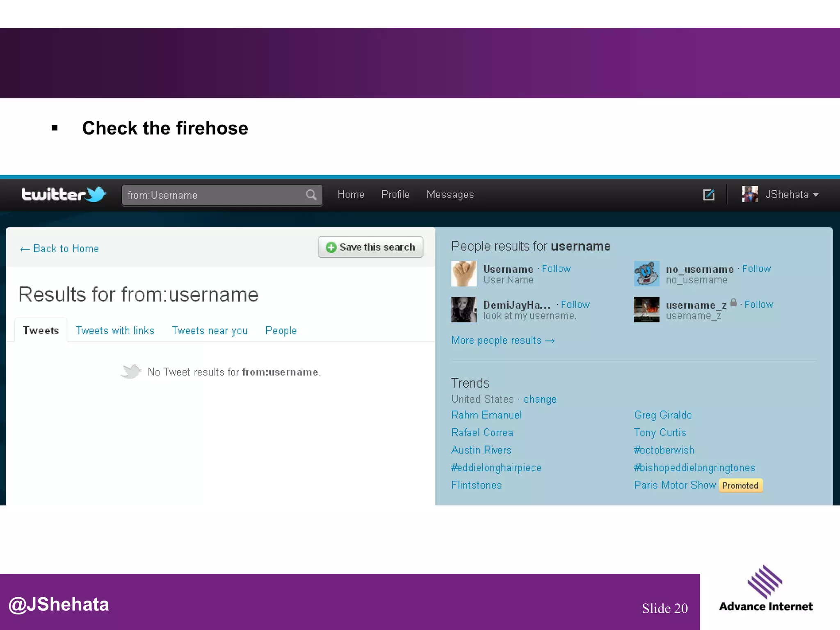
Task: Click the grey bird no-results icon
Action: point(131,372)
